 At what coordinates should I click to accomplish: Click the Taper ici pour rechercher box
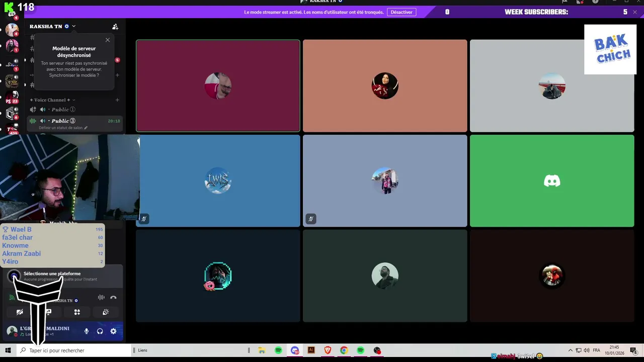point(73,350)
